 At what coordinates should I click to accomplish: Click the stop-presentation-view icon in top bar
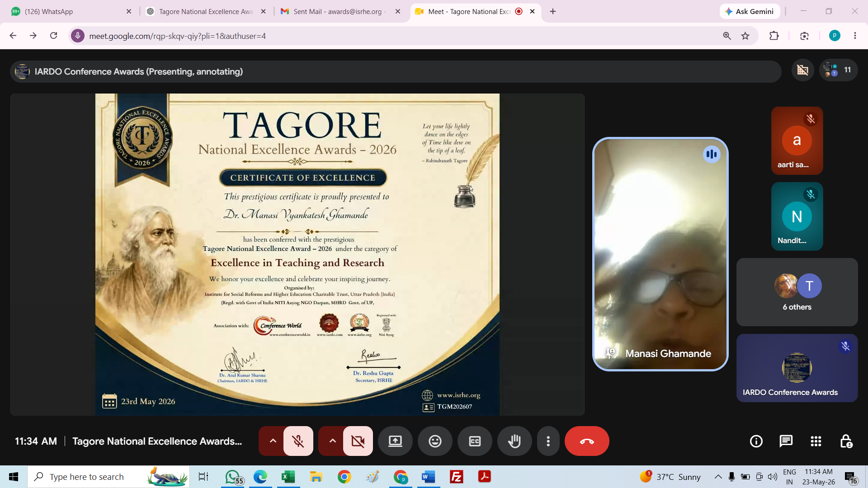pyautogui.click(x=802, y=70)
